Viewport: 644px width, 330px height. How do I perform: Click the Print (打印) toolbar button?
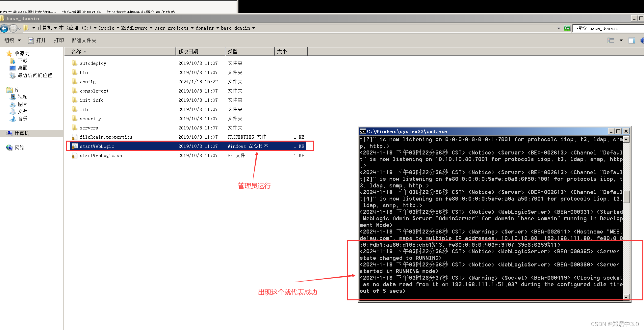click(59, 40)
